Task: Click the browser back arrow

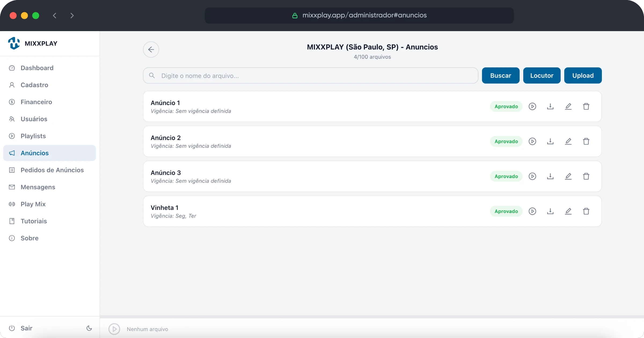Action: point(55,16)
